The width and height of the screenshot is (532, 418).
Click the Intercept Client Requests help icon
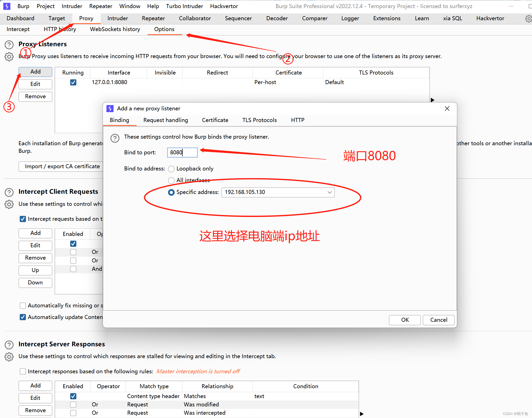tap(9, 192)
